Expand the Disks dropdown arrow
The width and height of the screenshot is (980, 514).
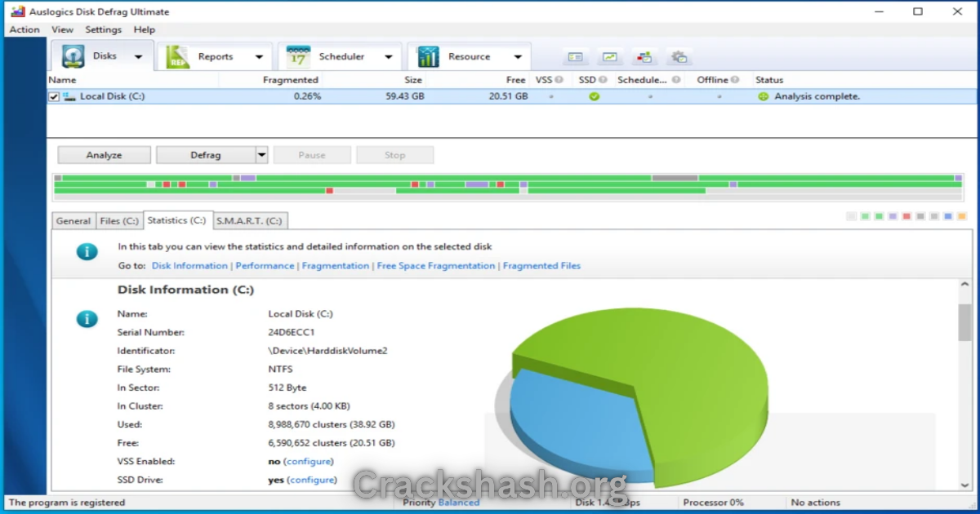pos(139,57)
